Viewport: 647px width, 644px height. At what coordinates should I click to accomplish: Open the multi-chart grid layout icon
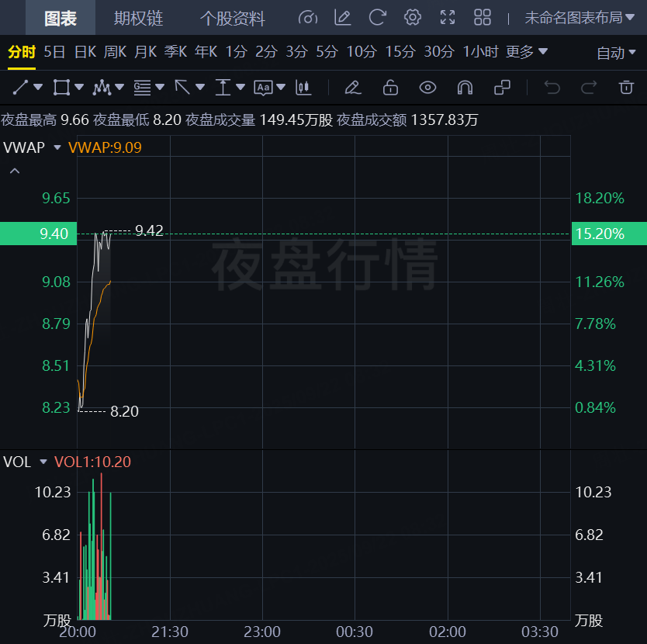(483, 18)
